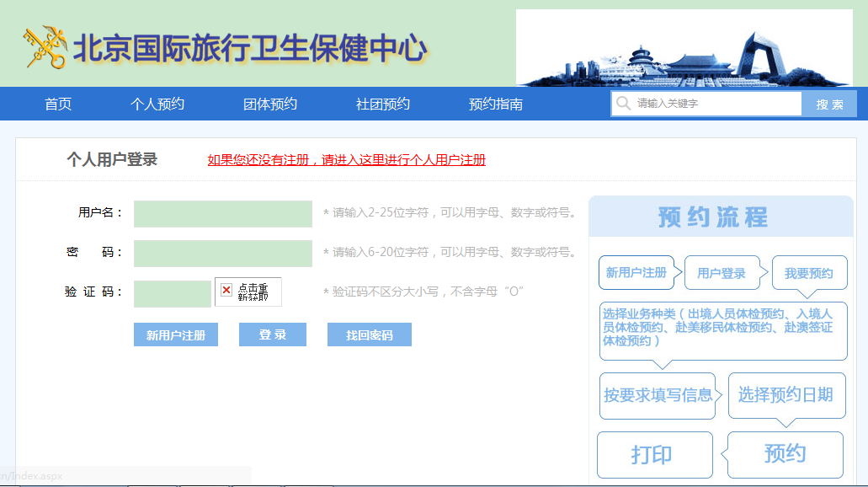Click the 新用户注册 button under the form
The width and height of the screenshot is (868, 487).
pos(176,334)
